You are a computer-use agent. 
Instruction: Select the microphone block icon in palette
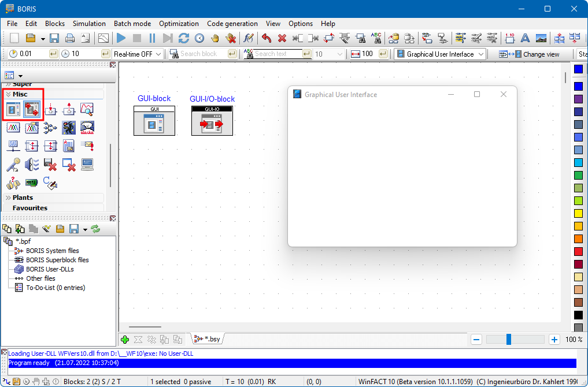pos(13,165)
